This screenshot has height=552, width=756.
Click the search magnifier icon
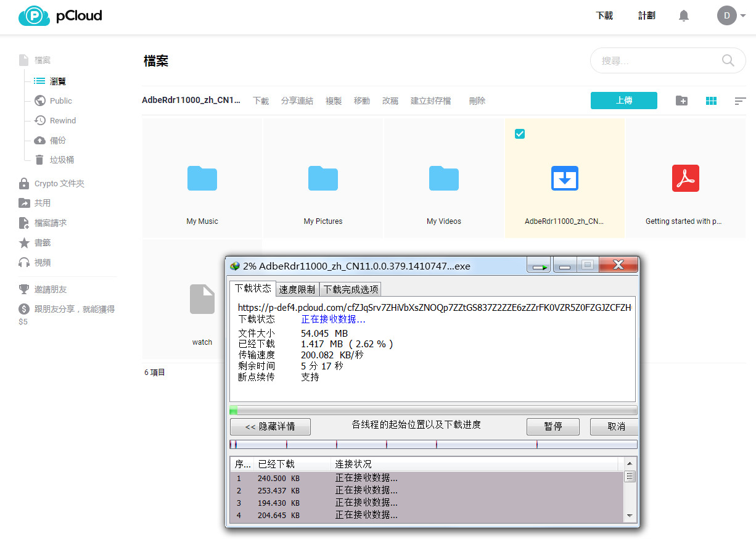(x=728, y=60)
